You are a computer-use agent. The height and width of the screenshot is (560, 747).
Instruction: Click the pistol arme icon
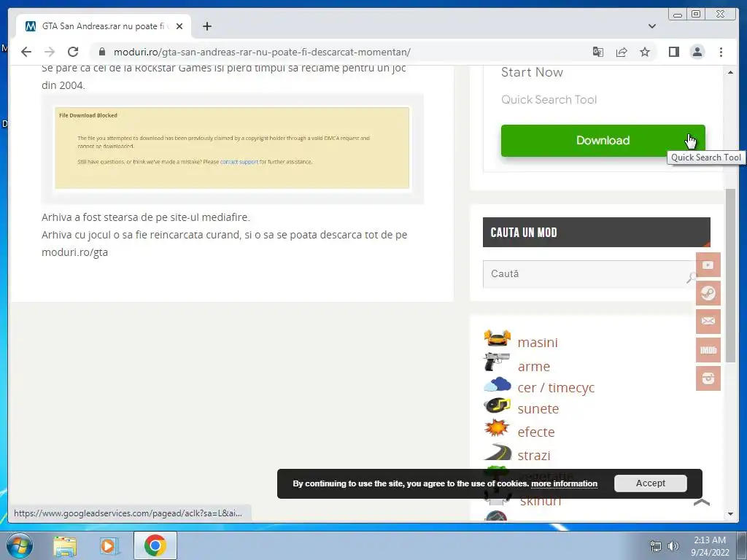[497, 362]
